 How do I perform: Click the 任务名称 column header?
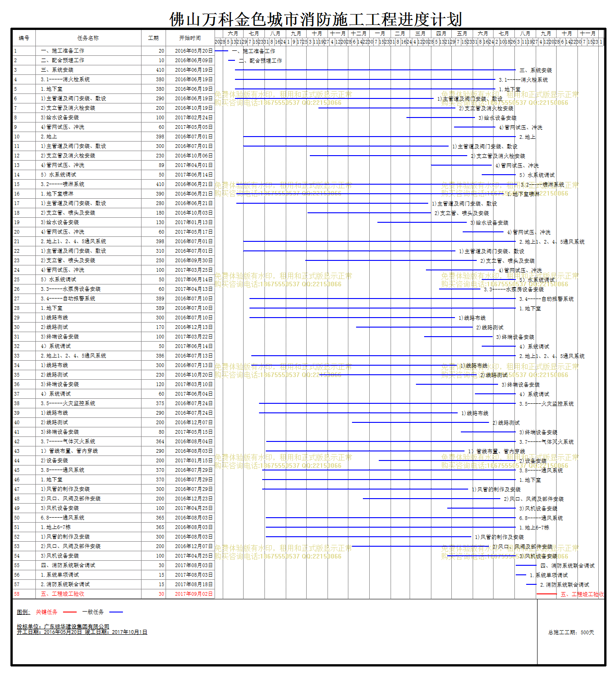pyautogui.click(x=88, y=38)
